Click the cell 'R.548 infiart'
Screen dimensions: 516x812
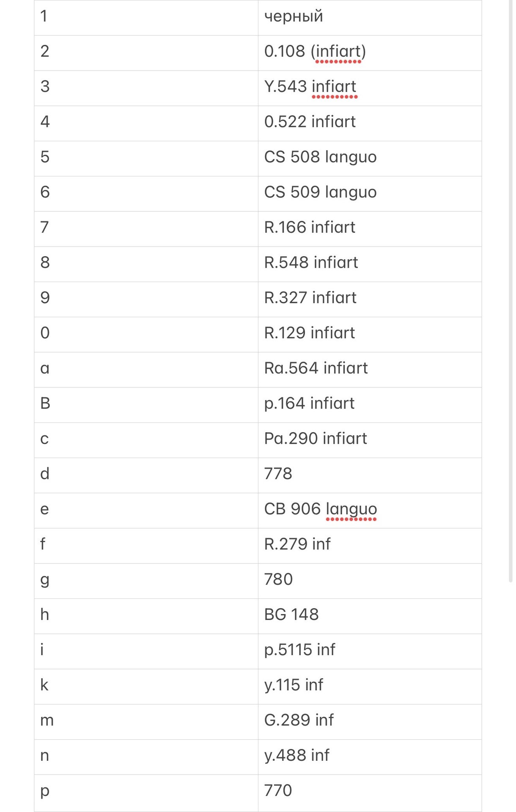(370, 264)
